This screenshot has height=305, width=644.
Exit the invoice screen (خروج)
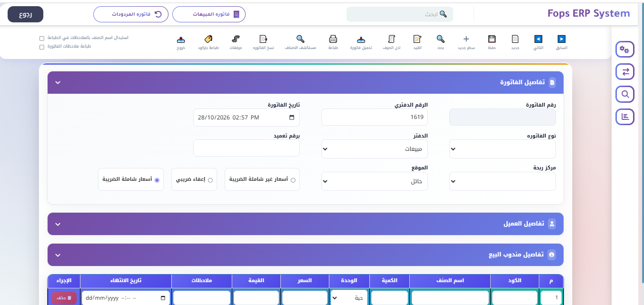(181, 42)
